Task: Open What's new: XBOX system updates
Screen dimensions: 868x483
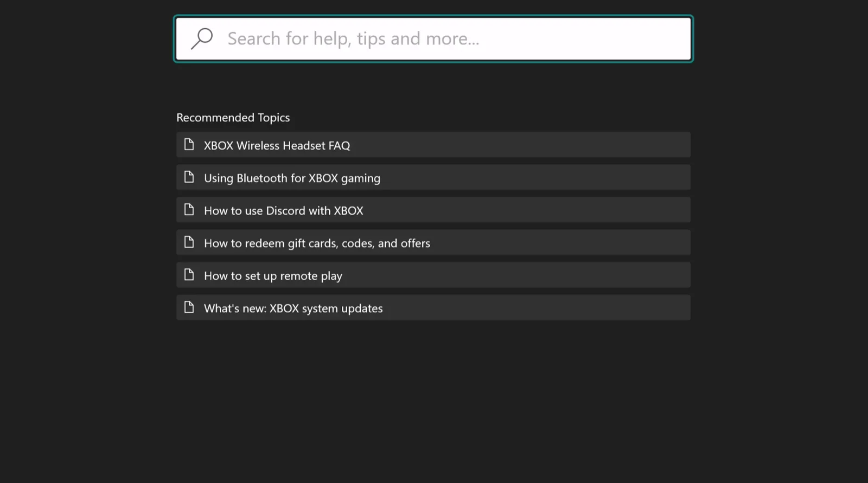Action: click(x=433, y=307)
